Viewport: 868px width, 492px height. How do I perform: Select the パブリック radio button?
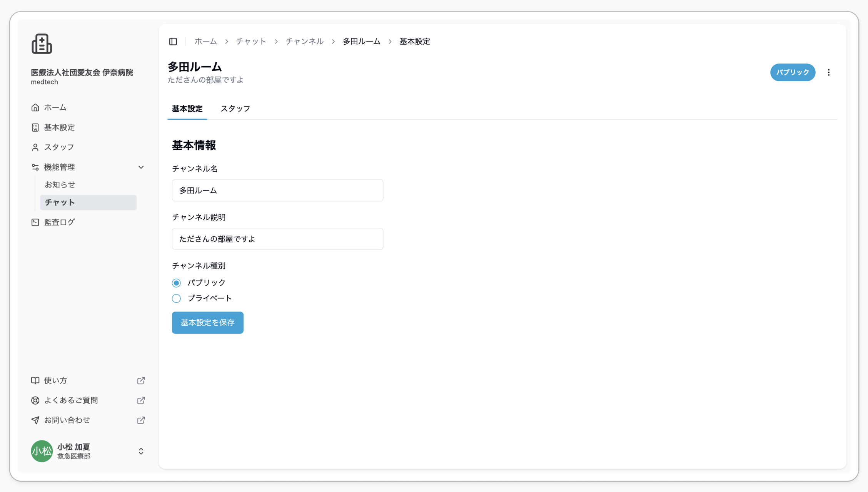point(176,283)
